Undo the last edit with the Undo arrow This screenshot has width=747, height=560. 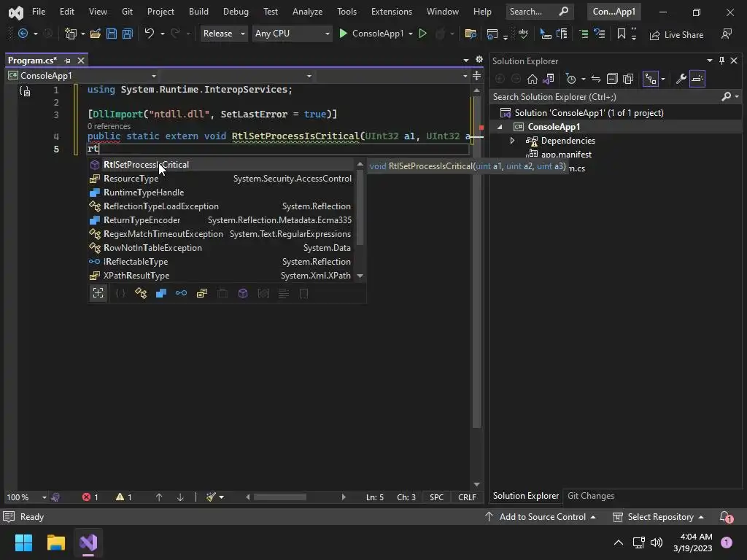click(x=149, y=34)
